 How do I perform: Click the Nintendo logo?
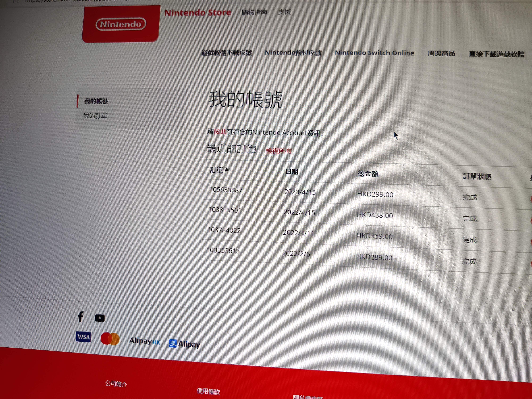121,24
